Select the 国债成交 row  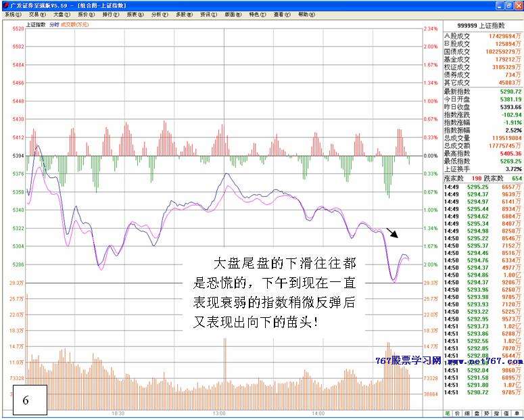coord(483,51)
